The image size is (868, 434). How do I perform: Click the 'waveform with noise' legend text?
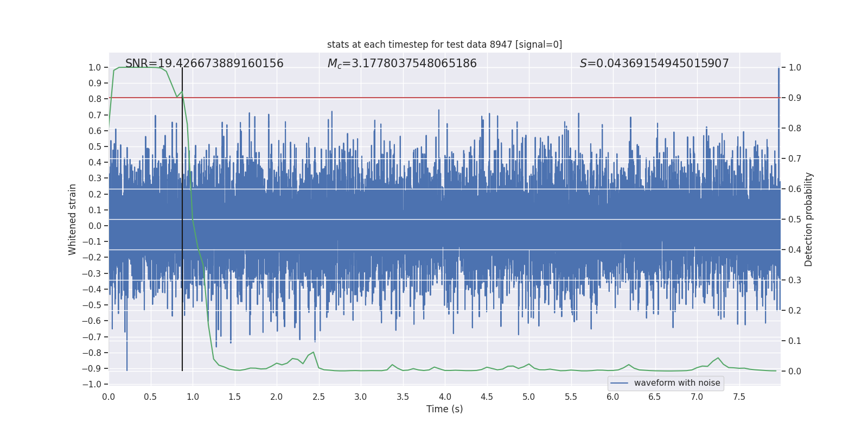(x=677, y=383)
